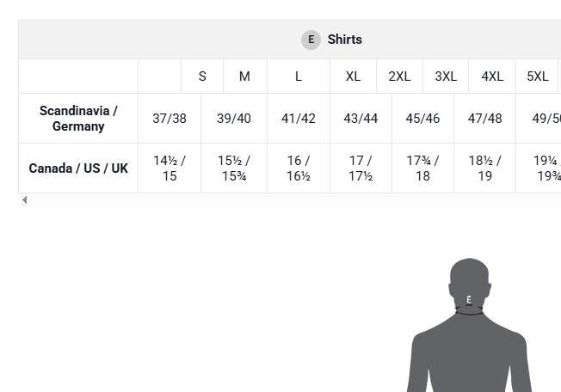Image resolution: width=561 pixels, height=392 pixels.
Task: Click the left scroll arrow under the table
Action: click(24, 199)
